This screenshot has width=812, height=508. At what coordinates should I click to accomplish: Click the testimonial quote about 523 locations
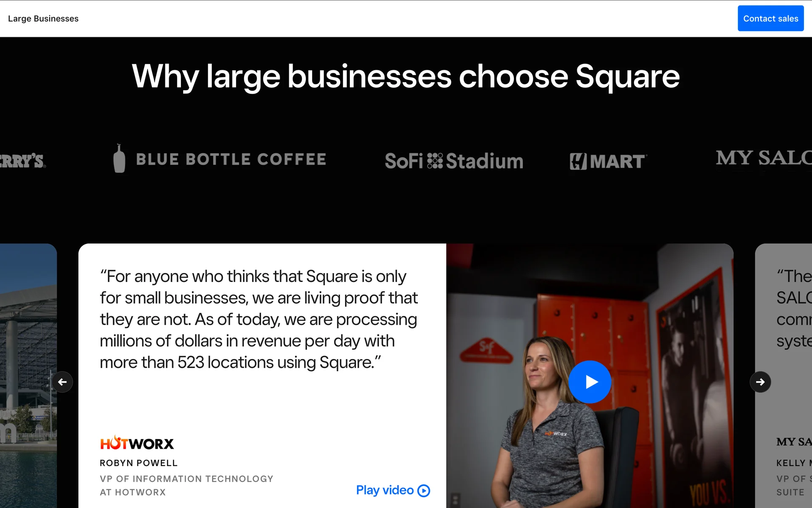point(259,319)
